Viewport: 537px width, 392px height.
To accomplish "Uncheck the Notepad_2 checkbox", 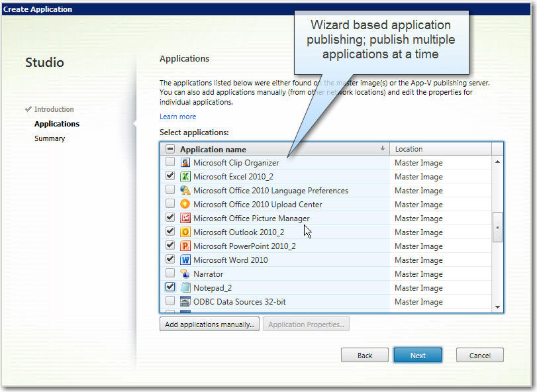I will click(x=170, y=287).
